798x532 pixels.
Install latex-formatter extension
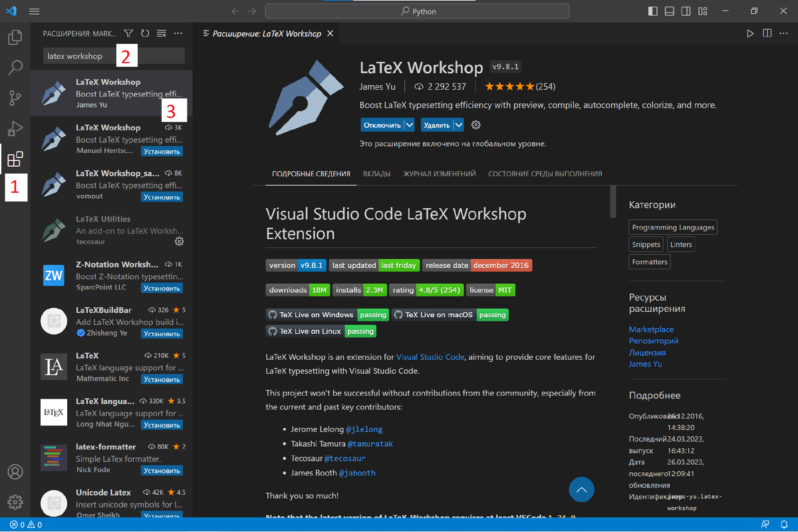coord(162,471)
